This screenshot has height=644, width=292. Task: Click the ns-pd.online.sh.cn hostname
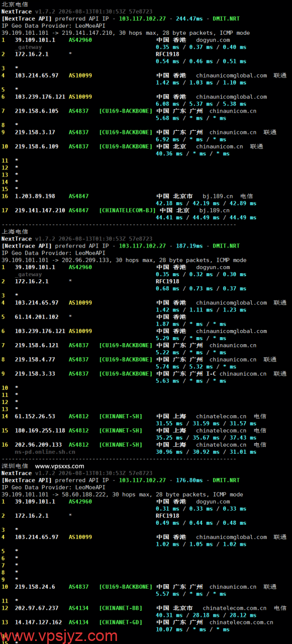coord(45,451)
